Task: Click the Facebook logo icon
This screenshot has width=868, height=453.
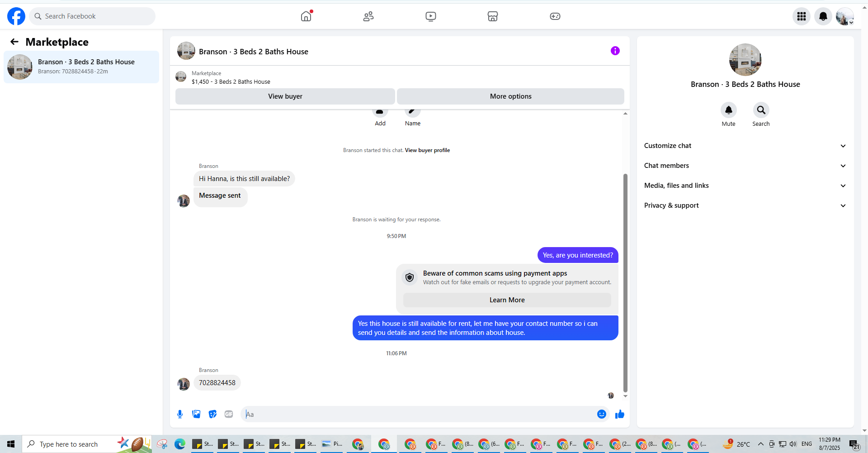Action: (16, 16)
